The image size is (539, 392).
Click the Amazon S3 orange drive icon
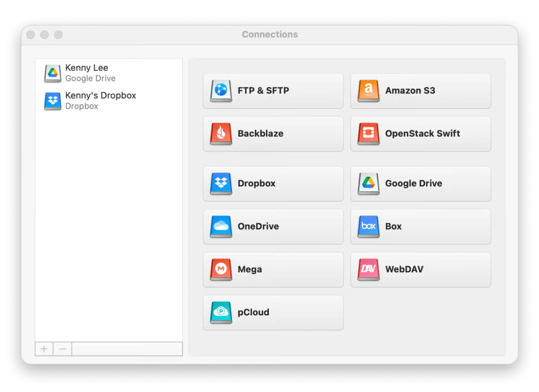click(368, 91)
